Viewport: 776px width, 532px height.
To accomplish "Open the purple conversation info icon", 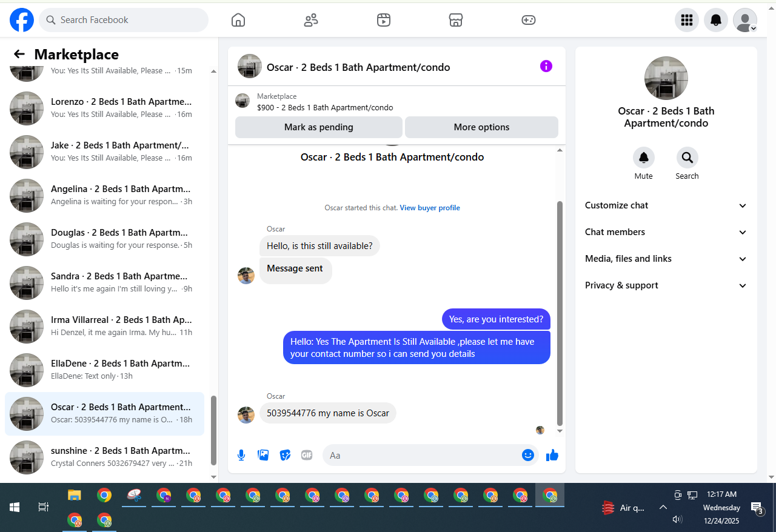I will (546, 66).
